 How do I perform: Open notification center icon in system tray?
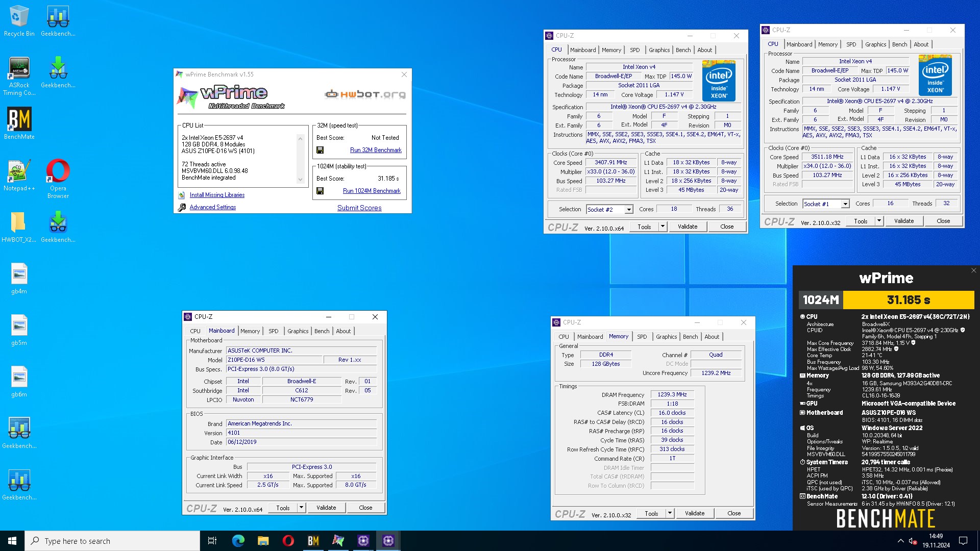pyautogui.click(x=963, y=541)
